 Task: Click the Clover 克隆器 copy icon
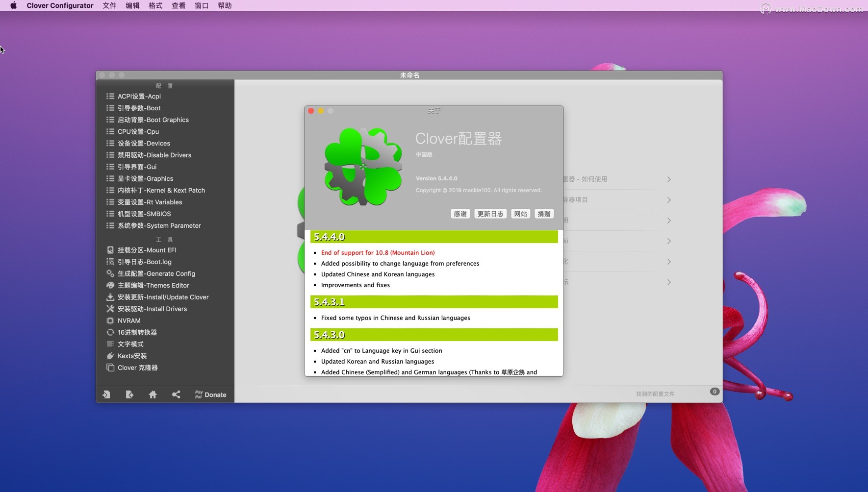pyautogui.click(x=110, y=368)
